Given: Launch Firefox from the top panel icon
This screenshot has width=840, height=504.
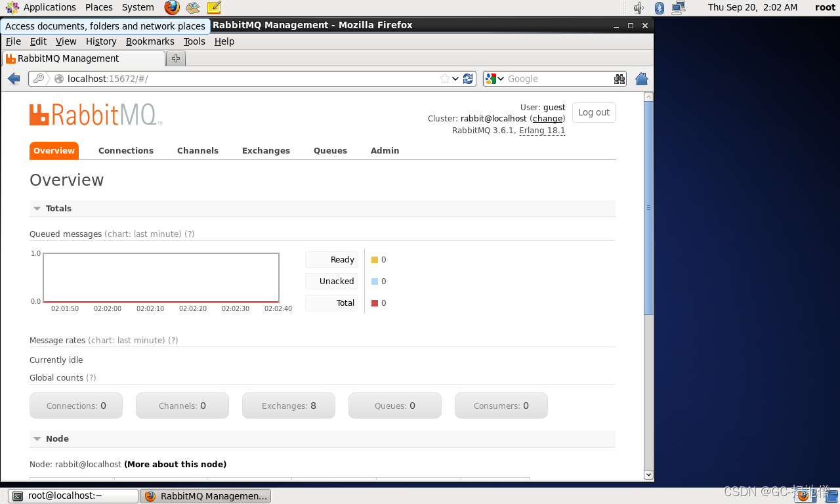Looking at the screenshot, I should [x=172, y=7].
